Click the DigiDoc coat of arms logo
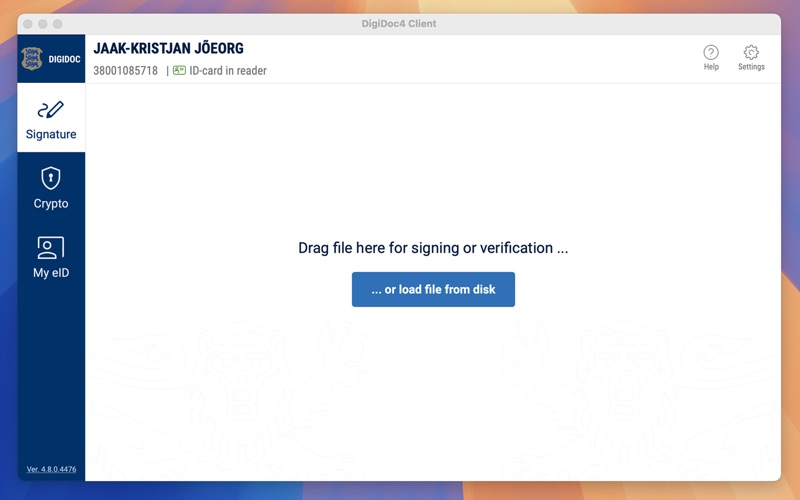The image size is (800, 500). pyautogui.click(x=32, y=59)
